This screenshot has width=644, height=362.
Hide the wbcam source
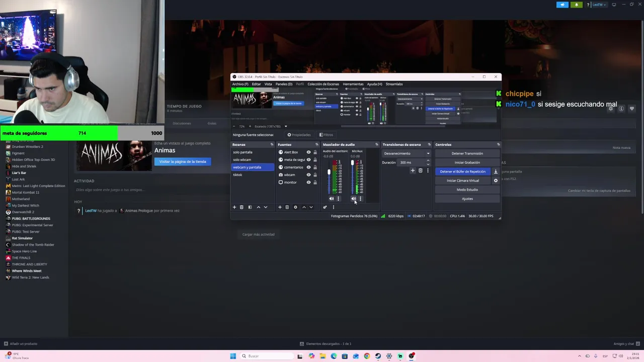(308, 175)
